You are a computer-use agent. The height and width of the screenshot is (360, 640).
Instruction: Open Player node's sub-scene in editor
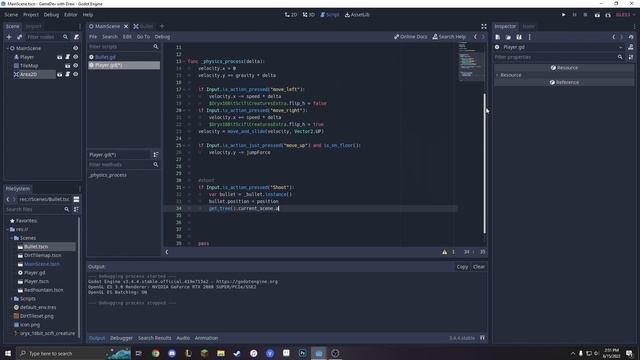60,57
